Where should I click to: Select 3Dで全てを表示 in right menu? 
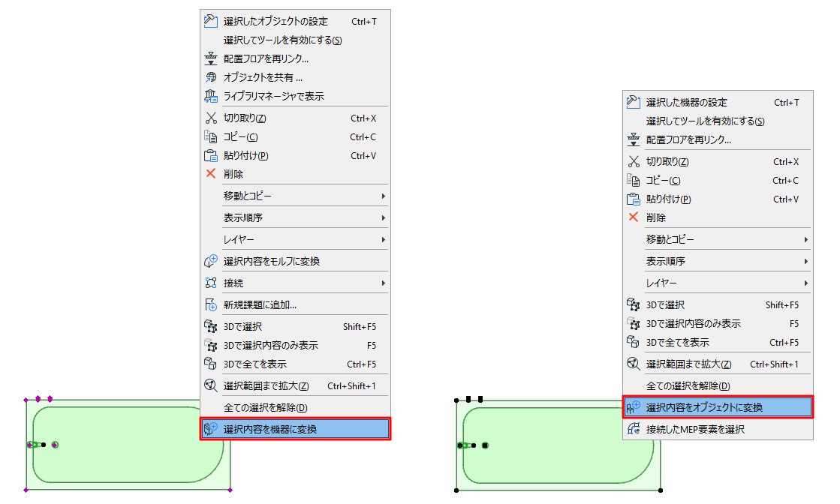click(718, 343)
